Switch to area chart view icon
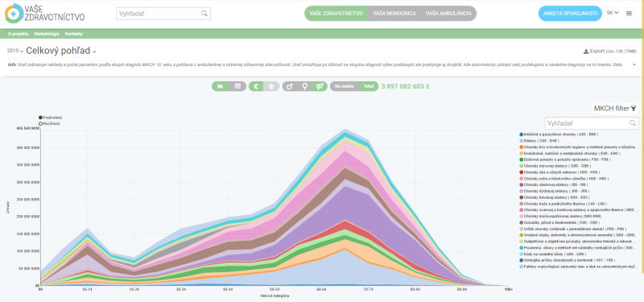 click(220, 86)
